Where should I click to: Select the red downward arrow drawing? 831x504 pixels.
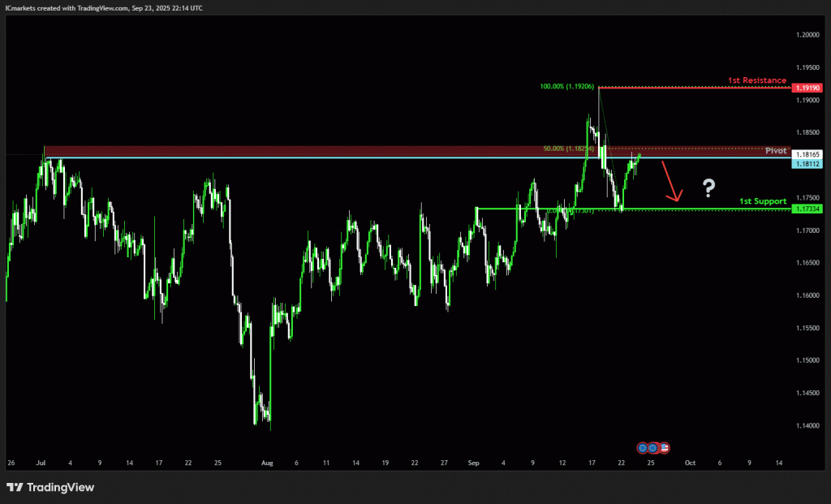(673, 180)
